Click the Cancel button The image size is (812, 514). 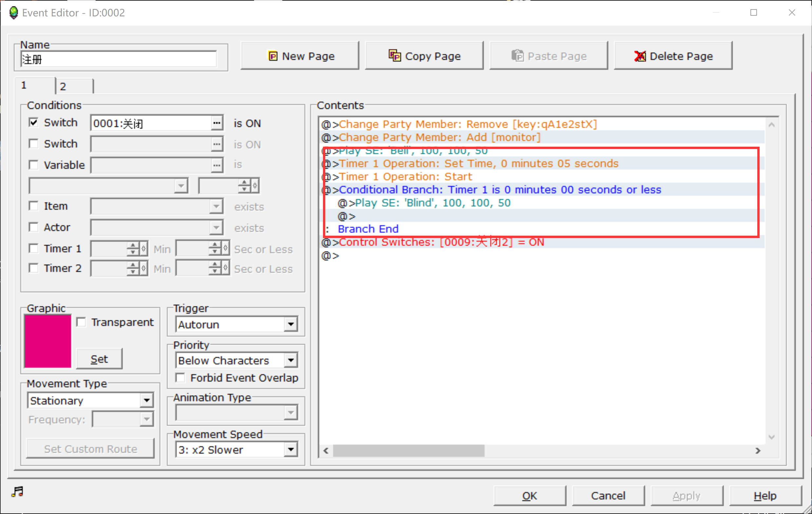pos(608,495)
